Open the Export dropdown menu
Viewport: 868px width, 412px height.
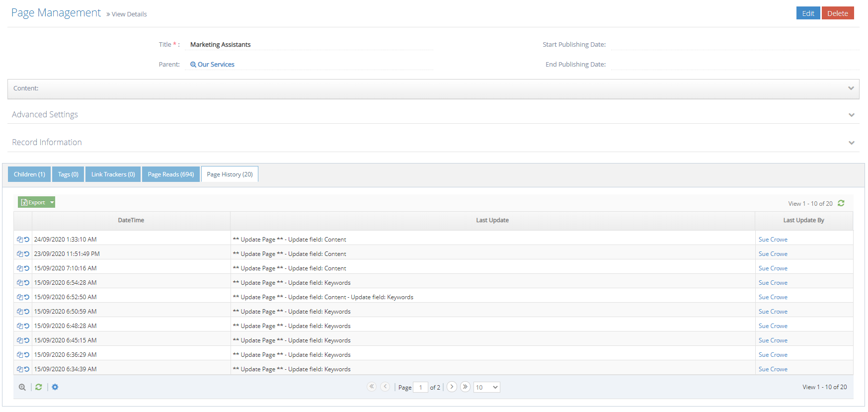[52, 202]
